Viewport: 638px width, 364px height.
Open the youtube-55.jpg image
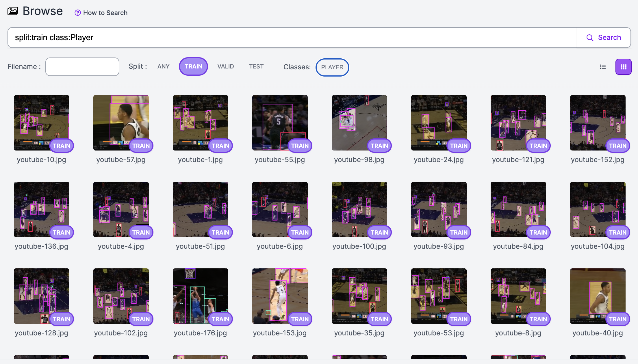(x=280, y=122)
